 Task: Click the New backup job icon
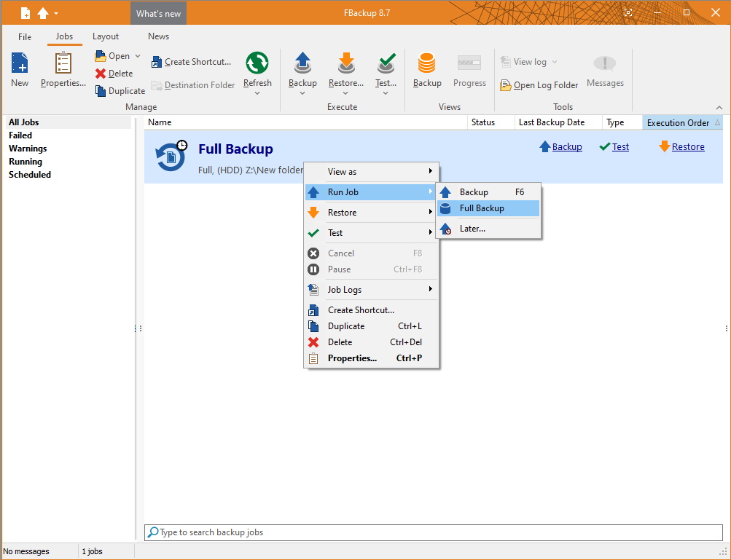pos(20,63)
